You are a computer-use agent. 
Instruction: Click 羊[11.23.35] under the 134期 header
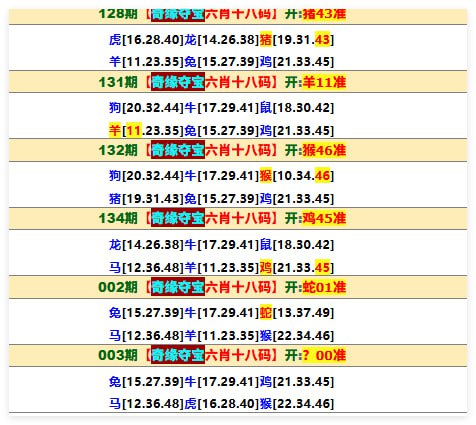click(x=222, y=267)
